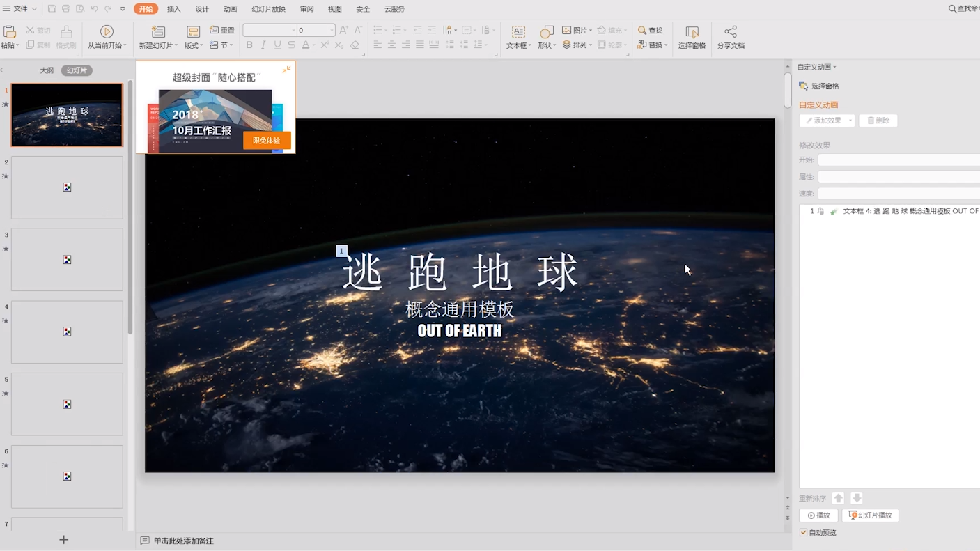Click the free trial (限免体验) button
This screenshot has height=551, width=980.
click(x=266, y=141)
